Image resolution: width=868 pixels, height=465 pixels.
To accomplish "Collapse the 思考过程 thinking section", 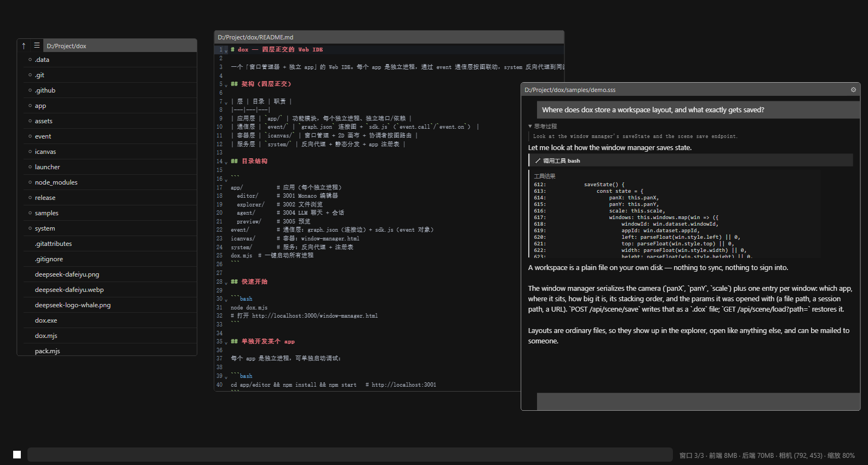I will 542,127.
